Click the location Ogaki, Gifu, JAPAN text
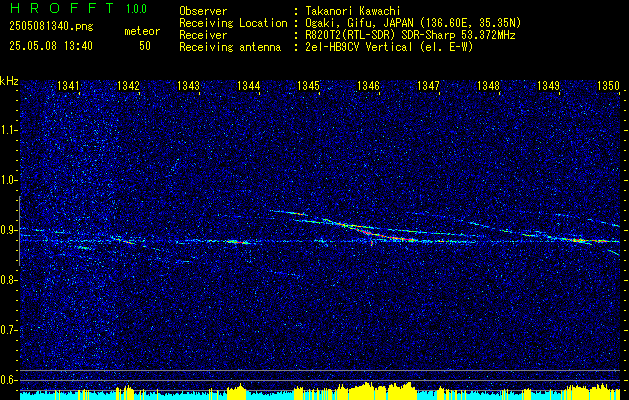This screenshot has width=629, height=400. [x=414, y=23]
